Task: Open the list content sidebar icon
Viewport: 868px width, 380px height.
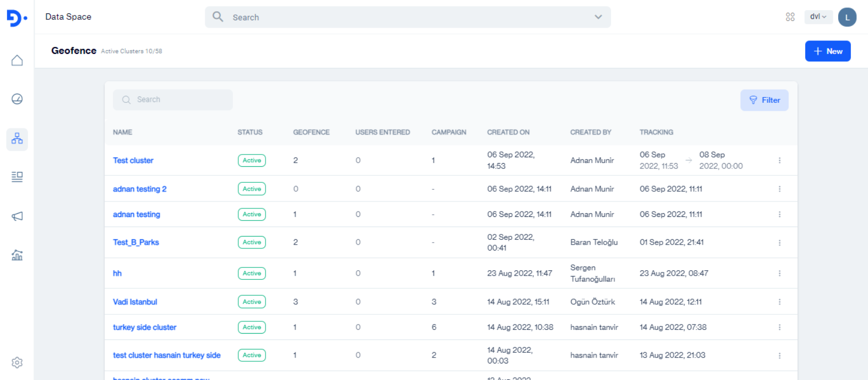Action: (x=17, y=177)
